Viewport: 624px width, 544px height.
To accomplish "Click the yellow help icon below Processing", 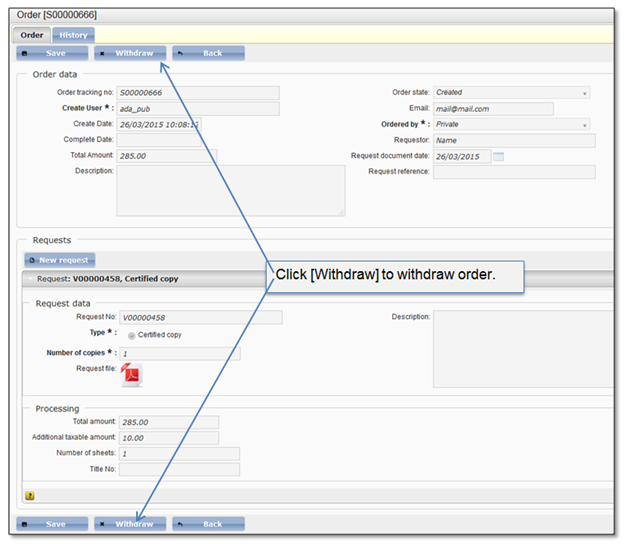I will (30, 494).
